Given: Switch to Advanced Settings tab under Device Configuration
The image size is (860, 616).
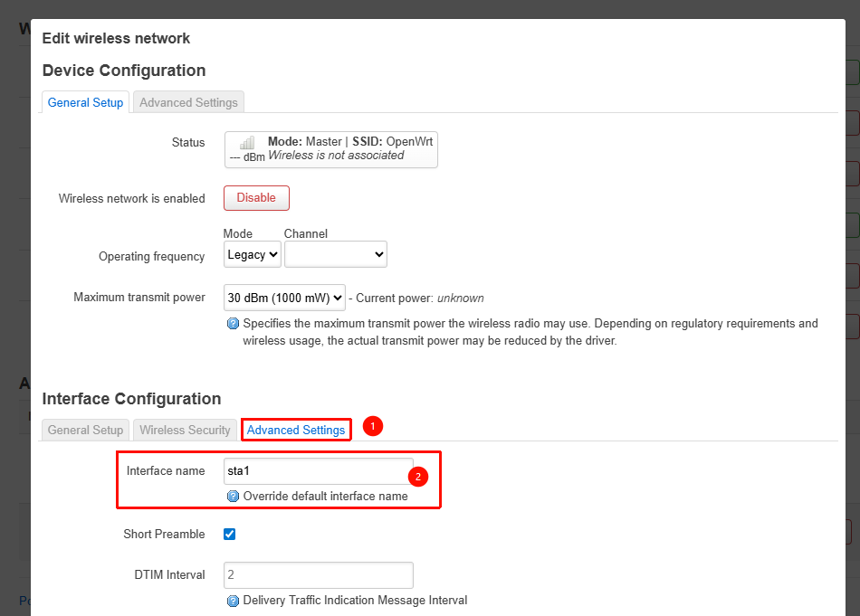Looking at the screenshot, I should click(x=188, y=102).
